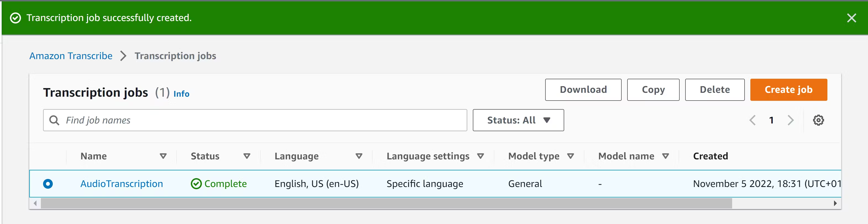Dismiss the success notification banner
The width and height of the screenshot is (868, 224).
click(851, 18)
